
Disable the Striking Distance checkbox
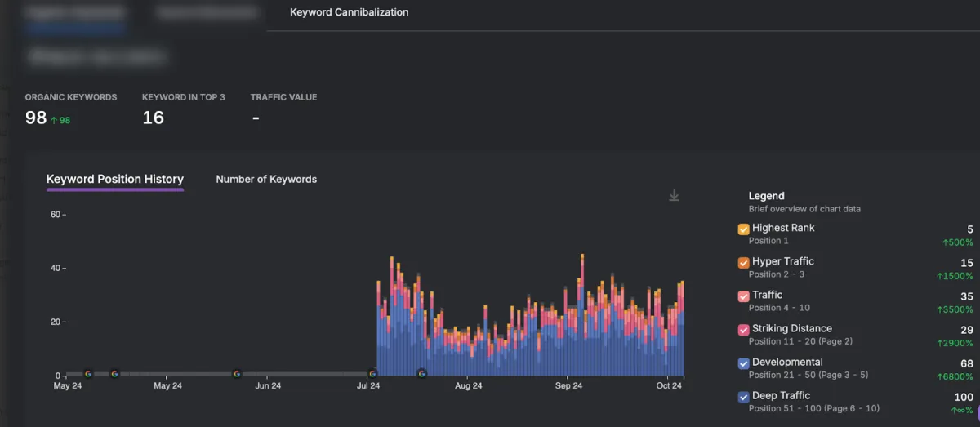743,330
